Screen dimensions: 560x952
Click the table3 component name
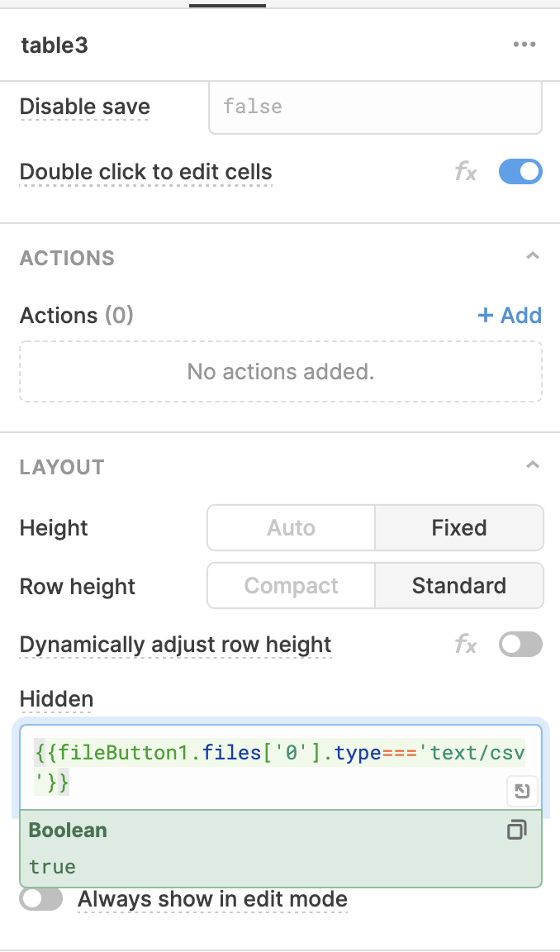(x=55, y=45)
